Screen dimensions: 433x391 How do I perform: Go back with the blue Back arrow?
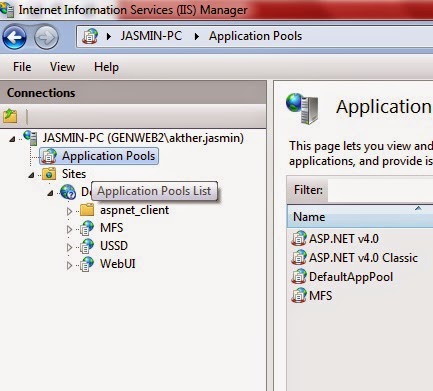pyautogui.click(x=14, y=37)
